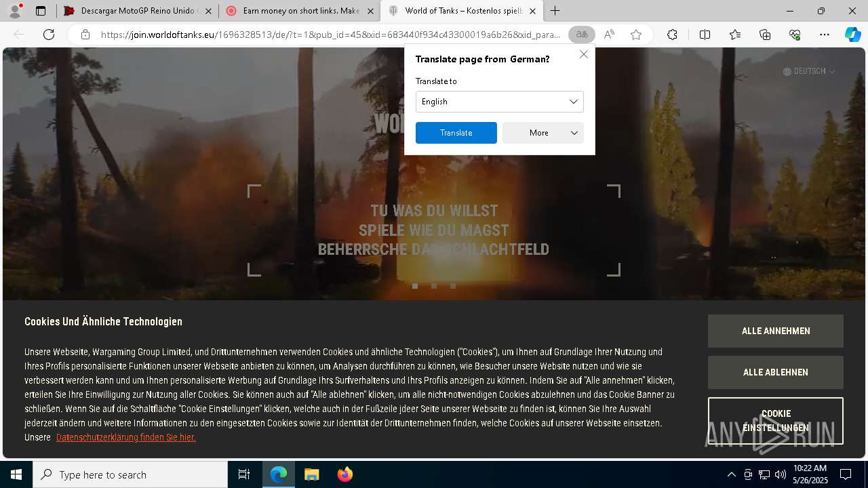Image resolution: width=868 pixels, height=488 pixels.
Task: Open the clock and date
Action: (x=810, y=474)
